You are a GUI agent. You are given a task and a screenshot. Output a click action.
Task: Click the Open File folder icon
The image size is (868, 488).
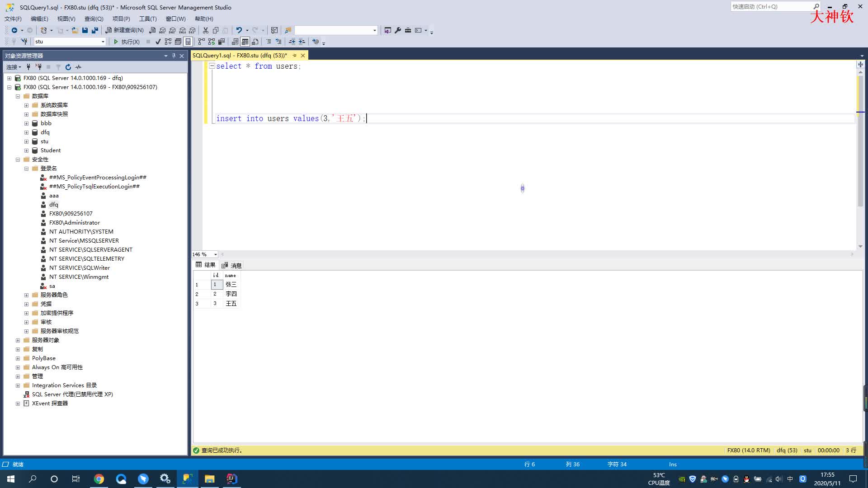(75, 30)
